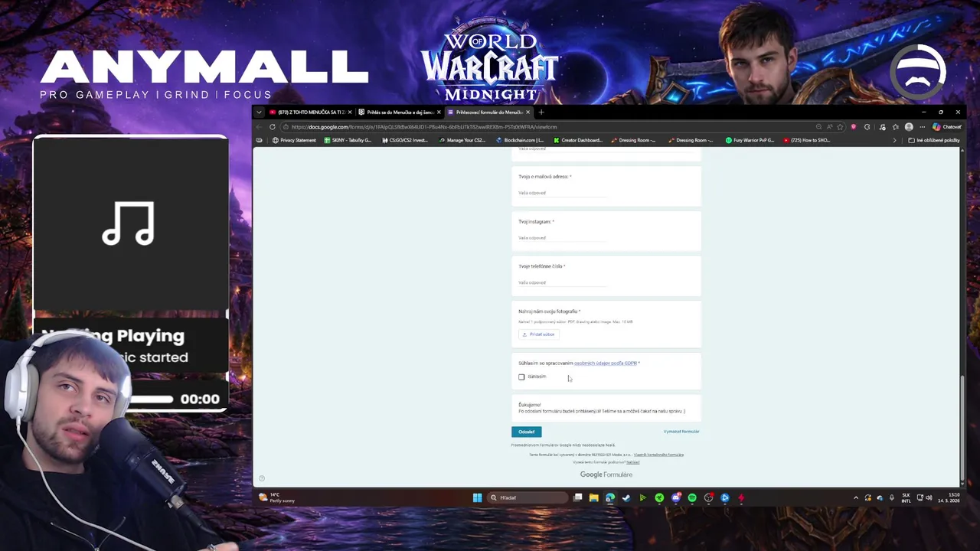
Task: Close the Prihlasovací formulár tab
Action: point(528,112)
